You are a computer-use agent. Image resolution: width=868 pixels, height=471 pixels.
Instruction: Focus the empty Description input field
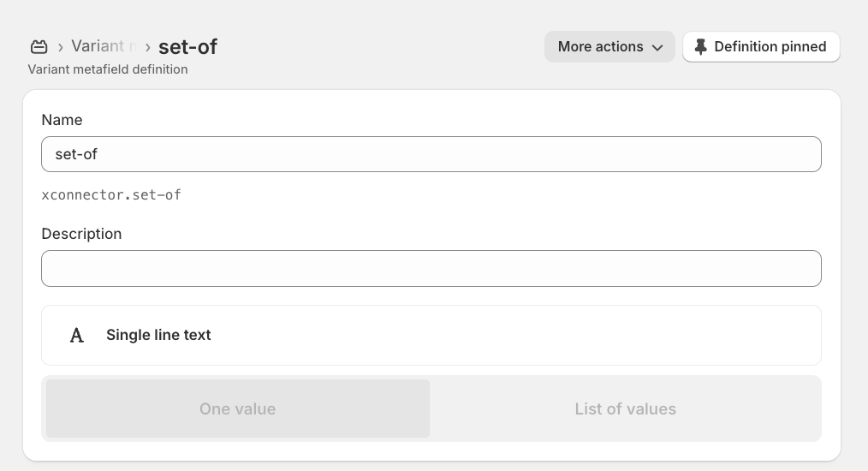coord(431,268)
